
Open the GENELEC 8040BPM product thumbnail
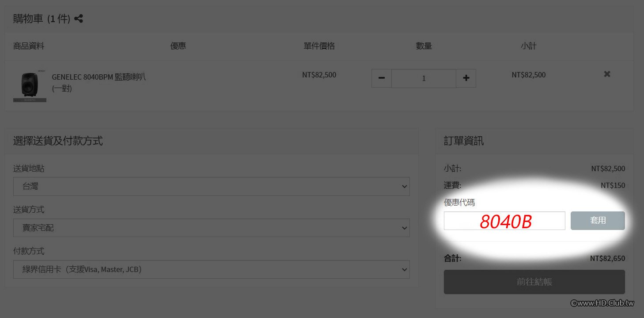pyautogui.click(x=30, y=85)
